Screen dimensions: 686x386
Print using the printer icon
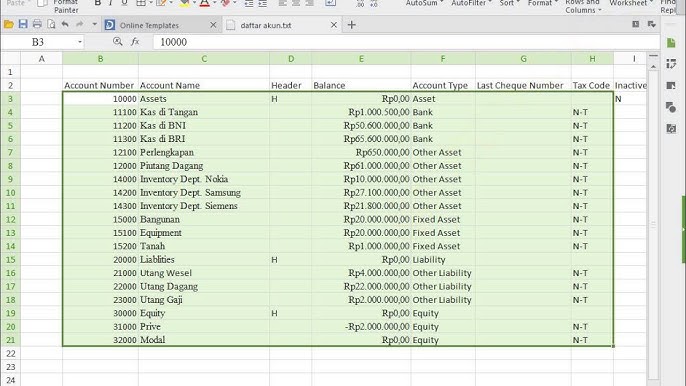click(x=37, y=25)
